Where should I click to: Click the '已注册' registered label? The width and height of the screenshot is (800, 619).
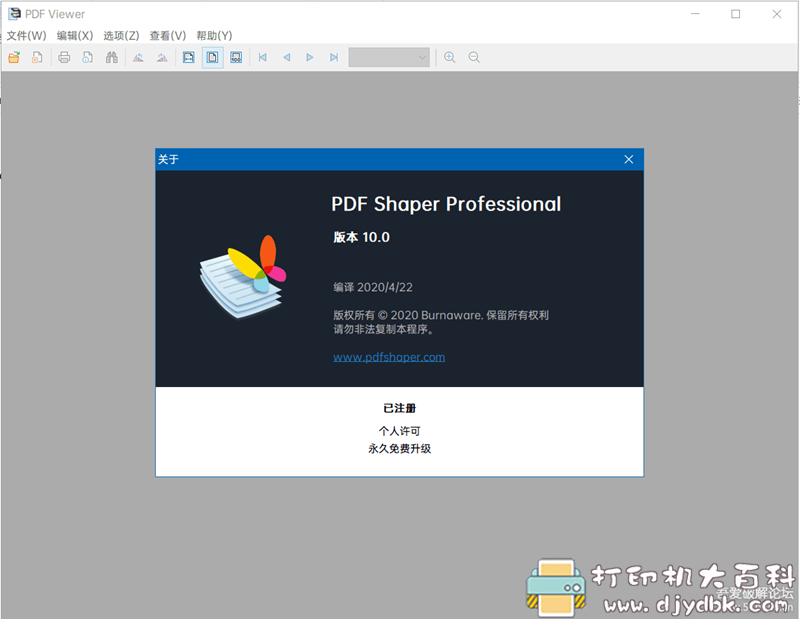[x=399, y=408]
